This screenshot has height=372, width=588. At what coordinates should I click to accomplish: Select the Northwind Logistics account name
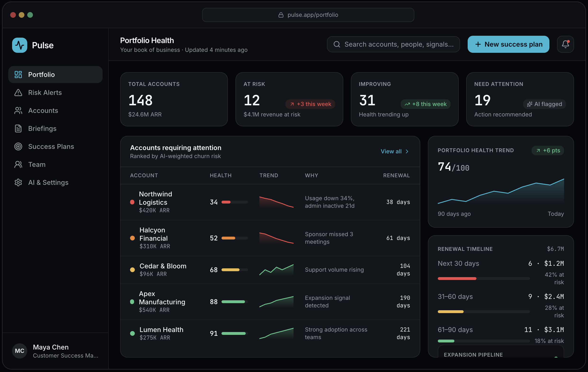(156, 198)
